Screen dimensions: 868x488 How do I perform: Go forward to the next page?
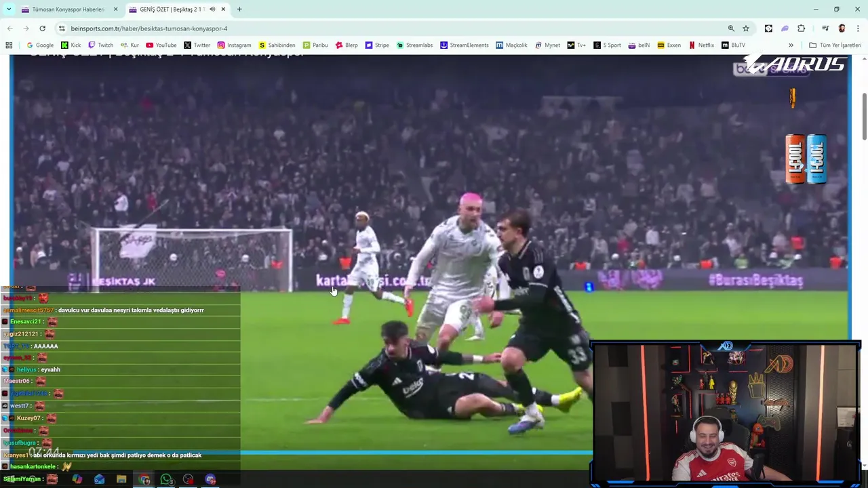[26, 28]
